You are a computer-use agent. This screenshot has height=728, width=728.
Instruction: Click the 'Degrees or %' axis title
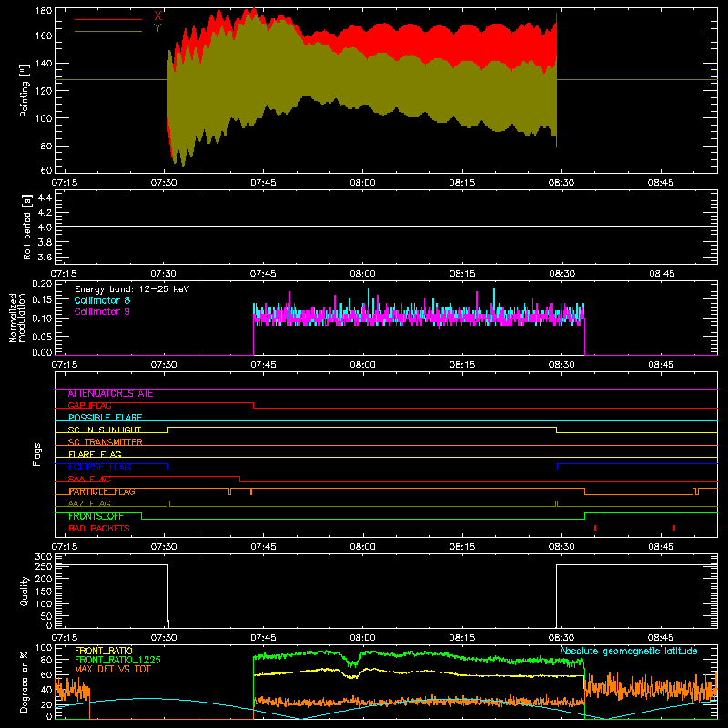pyautogui.click(x=25, y=682)
